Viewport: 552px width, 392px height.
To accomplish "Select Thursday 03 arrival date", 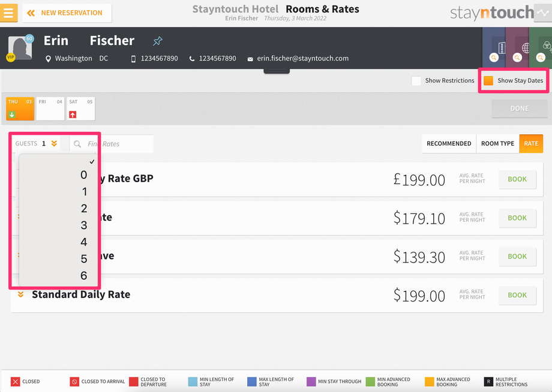I will (20, 109).
